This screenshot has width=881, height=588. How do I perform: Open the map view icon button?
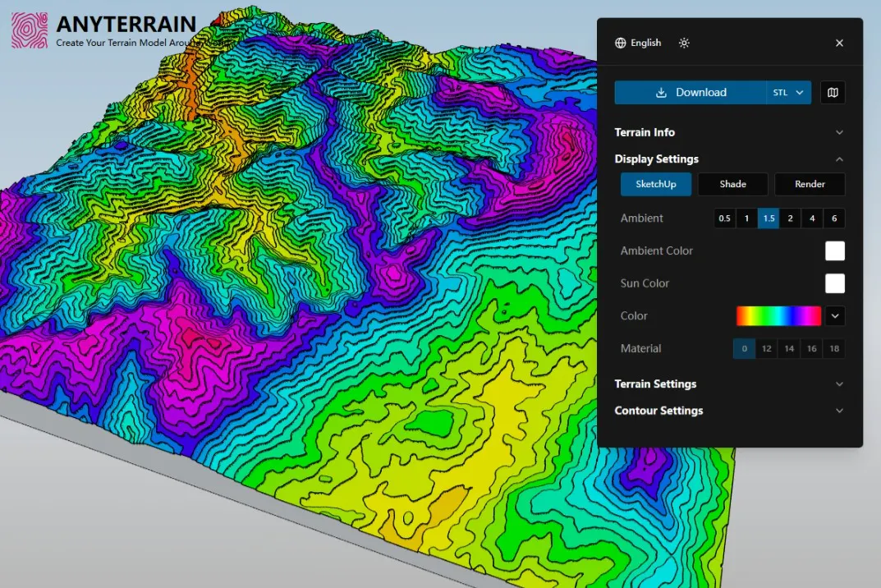pos(833,93)
